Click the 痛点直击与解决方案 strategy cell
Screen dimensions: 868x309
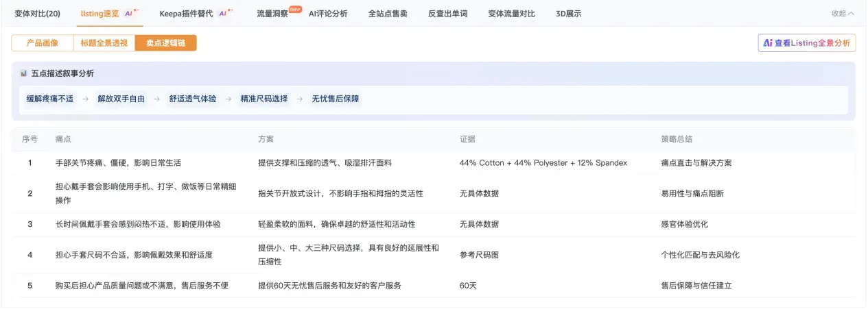point(696,163)
